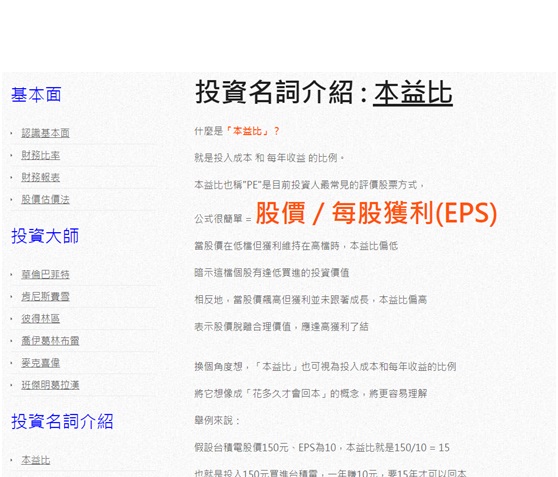Select the 麥克喜偉 link
The image size is (558, 477).
point(41,363)
